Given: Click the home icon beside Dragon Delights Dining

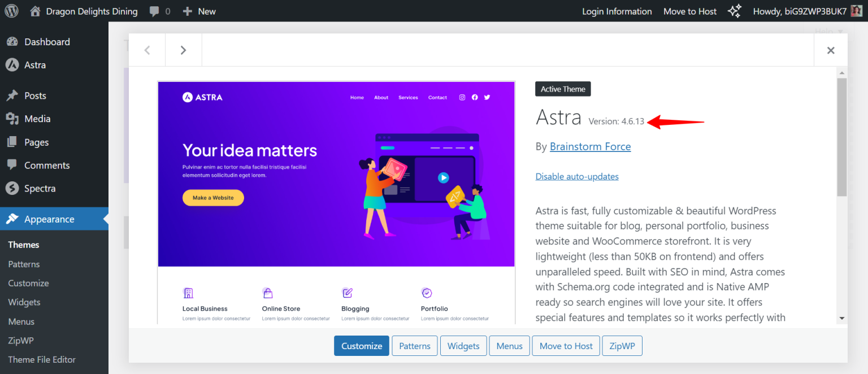Looking at the screenshot, I should (x=35, y=11).
